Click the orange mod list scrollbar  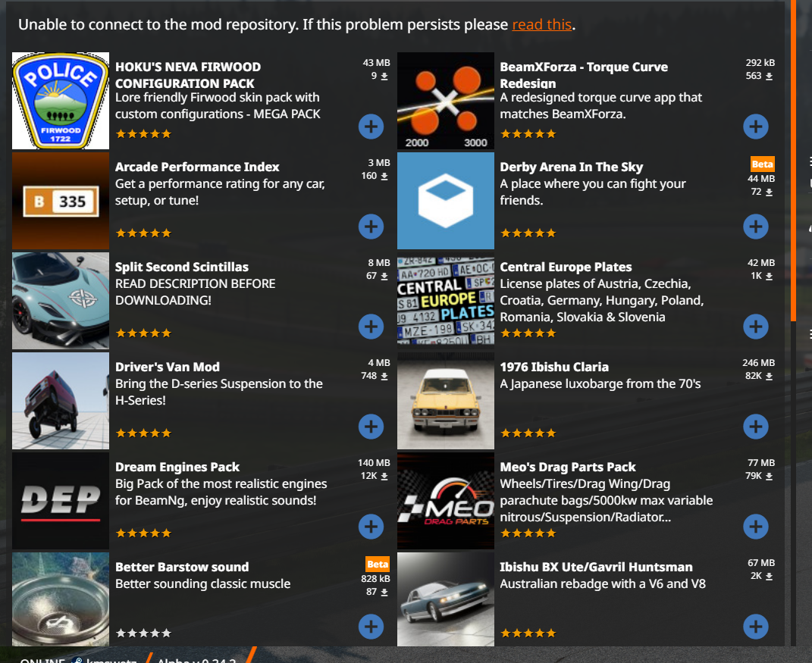tap(793, 161)
